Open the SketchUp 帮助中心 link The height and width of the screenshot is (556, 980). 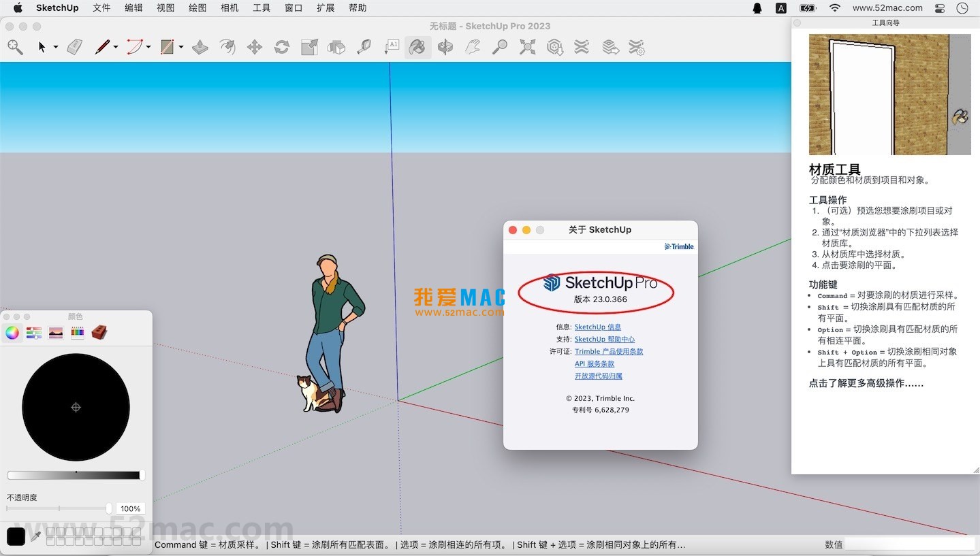pos(605,339)
